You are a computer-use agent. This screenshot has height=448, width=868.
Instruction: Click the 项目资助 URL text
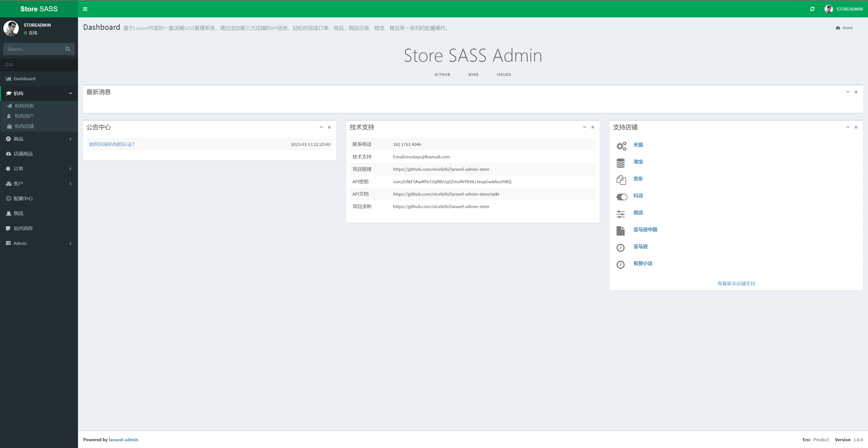click(x=441, y=206)
